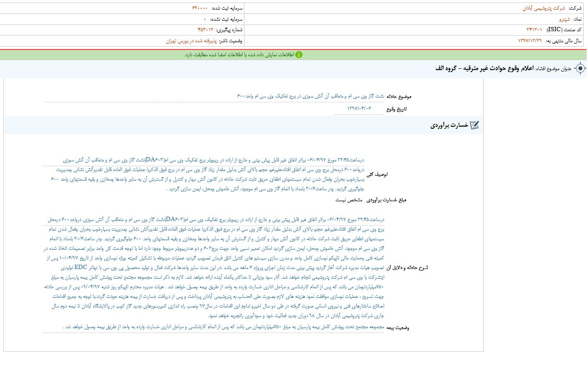The image size is (588, 369).
Task: Click the وضعیت بیمه label
Action: point(398,328)
